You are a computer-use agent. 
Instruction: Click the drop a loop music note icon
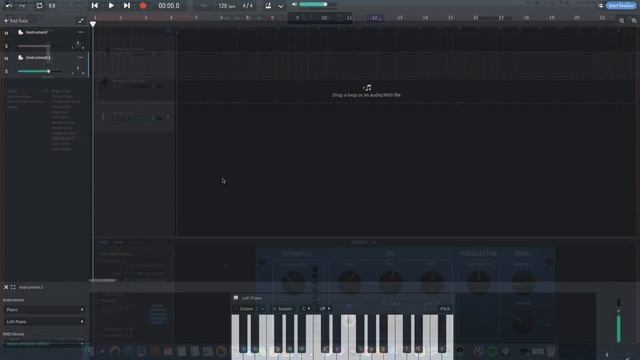pyautogui.click(x=368, y=87)
